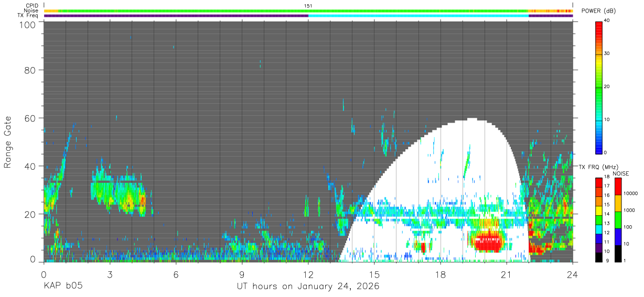Click the 'TX FRQ (MHz)' legend title
This screenshot has height=297, width=644.
tap(598, 167)
